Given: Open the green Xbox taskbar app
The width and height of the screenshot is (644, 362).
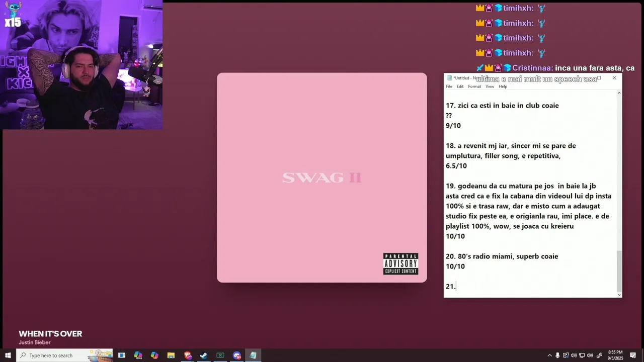Looking at the screenshot, I should [220, 355].
